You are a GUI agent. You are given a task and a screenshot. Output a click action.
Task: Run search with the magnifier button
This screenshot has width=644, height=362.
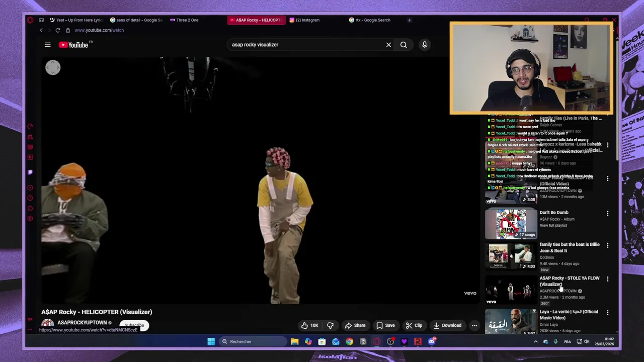[404, 45]
